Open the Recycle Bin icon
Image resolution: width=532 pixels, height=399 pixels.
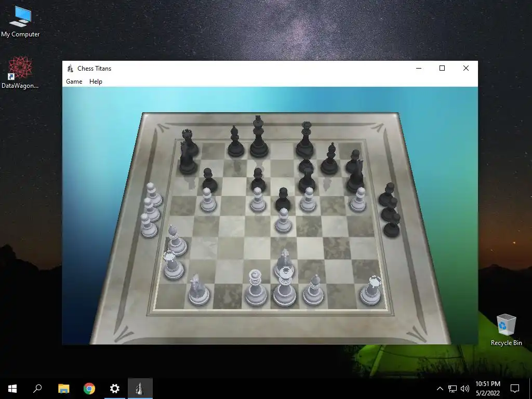[506, 330]
